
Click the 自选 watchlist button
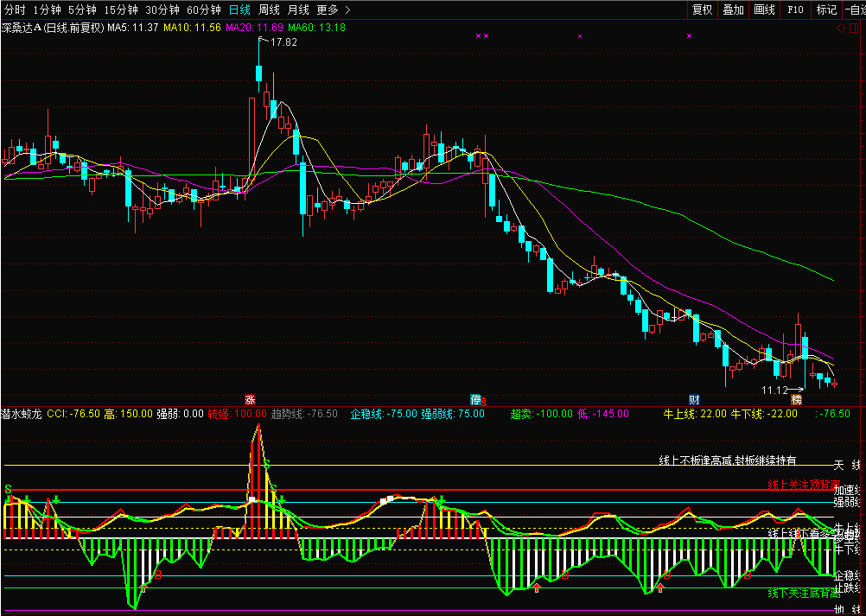pos(855,10)
